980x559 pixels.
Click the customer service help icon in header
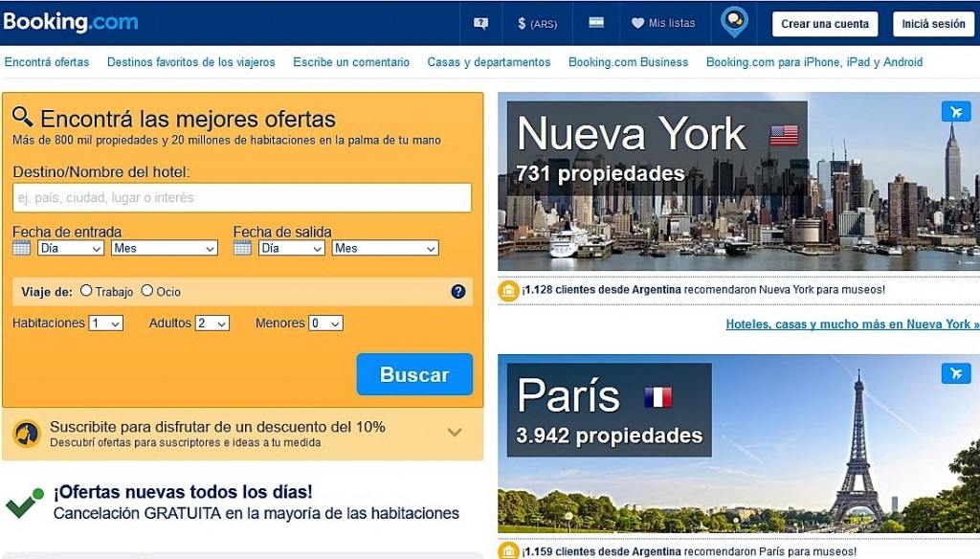click(x=480, y=24)
